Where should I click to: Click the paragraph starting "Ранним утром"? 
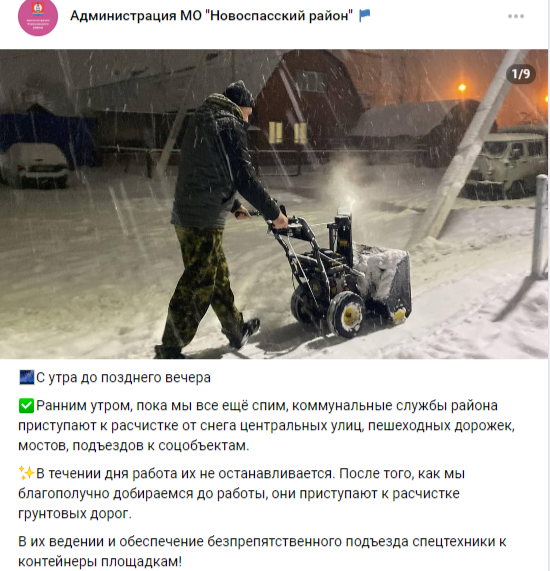click(266, 425)
